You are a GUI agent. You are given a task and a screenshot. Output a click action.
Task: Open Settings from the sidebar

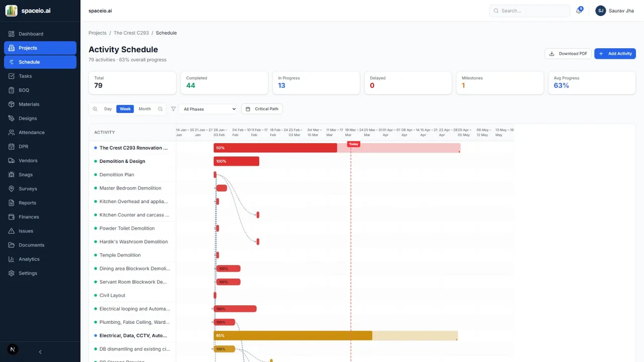click(40, 273)
